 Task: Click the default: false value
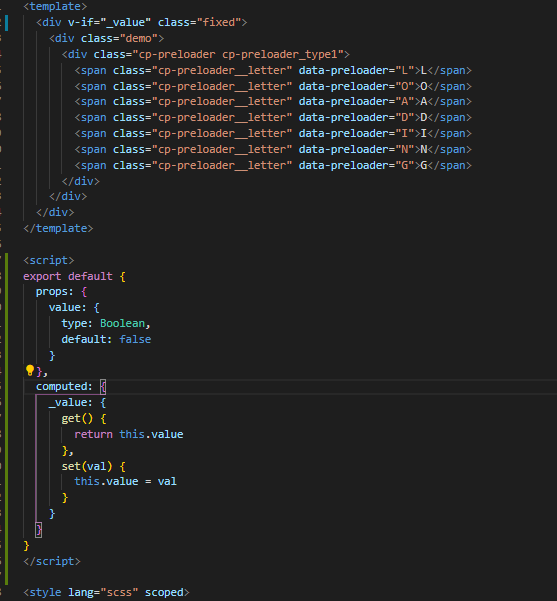(x=135, y=340)
